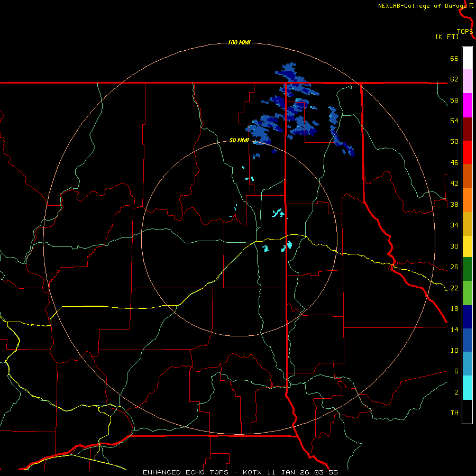Select the TH legend label
The image size is (476, 476).
click(454, 413)
